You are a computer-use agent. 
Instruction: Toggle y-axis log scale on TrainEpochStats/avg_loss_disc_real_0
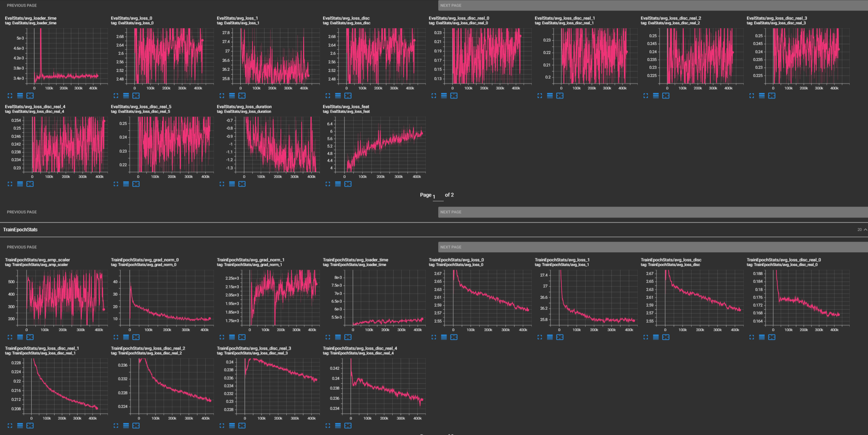762,337
